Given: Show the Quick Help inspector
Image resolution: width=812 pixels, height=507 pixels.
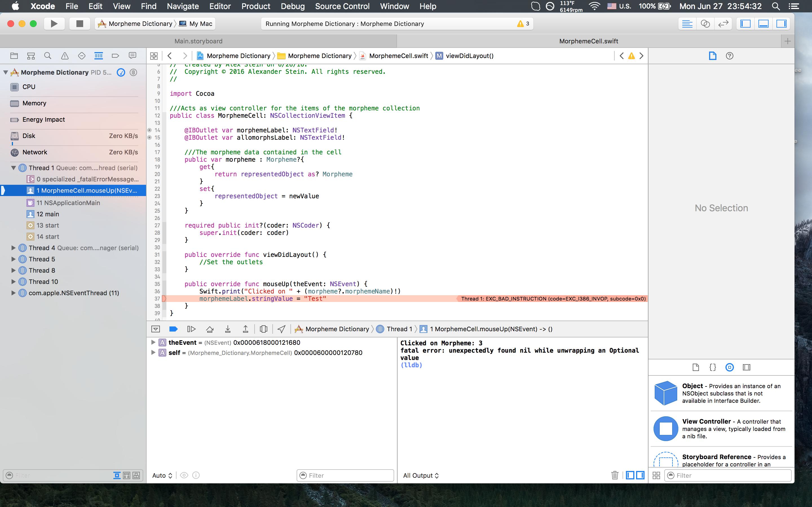Looking at the screenshot, I should click(729, 56).
